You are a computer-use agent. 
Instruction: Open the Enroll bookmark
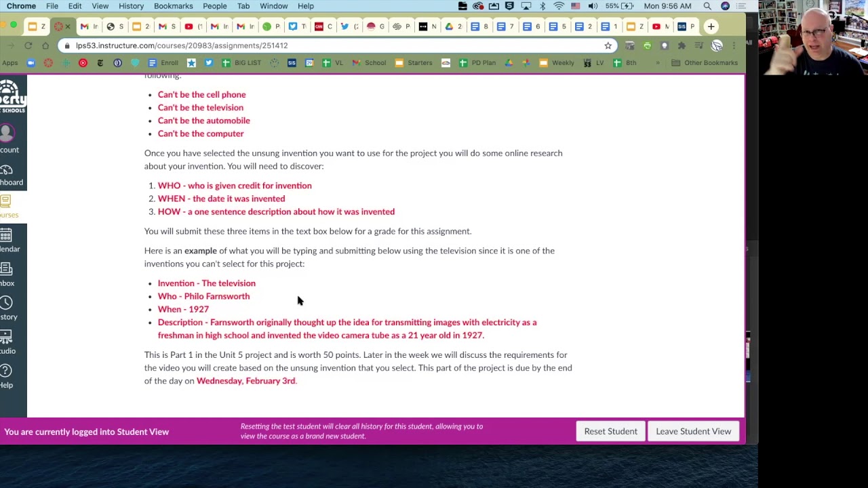tap(163, 62)
